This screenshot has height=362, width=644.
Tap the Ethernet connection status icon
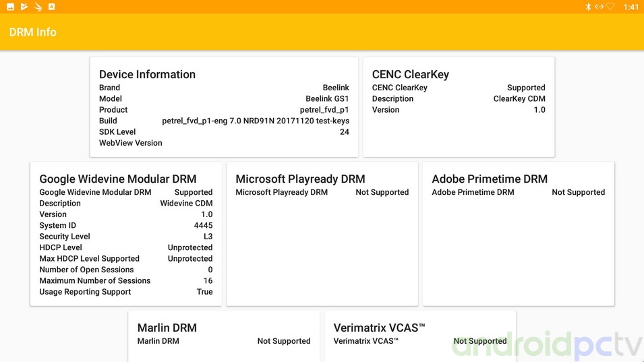[599, 7]
